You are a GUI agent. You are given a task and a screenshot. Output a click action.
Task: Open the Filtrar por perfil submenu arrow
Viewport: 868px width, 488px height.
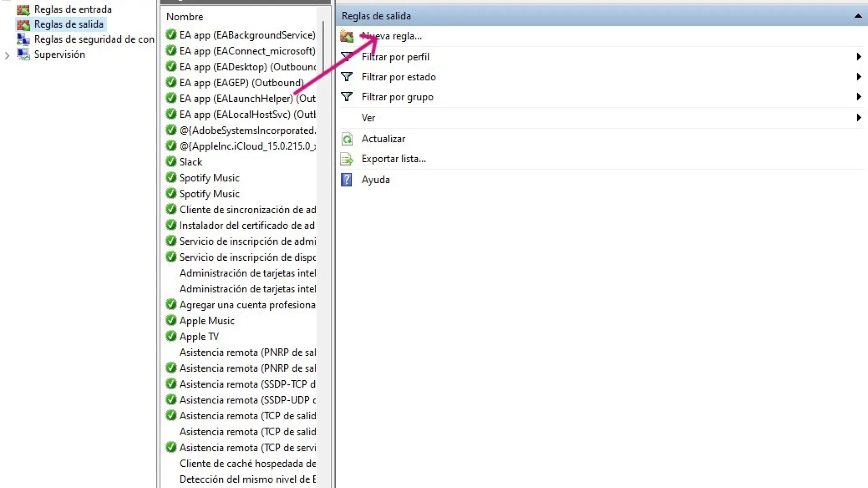[859, 57]
